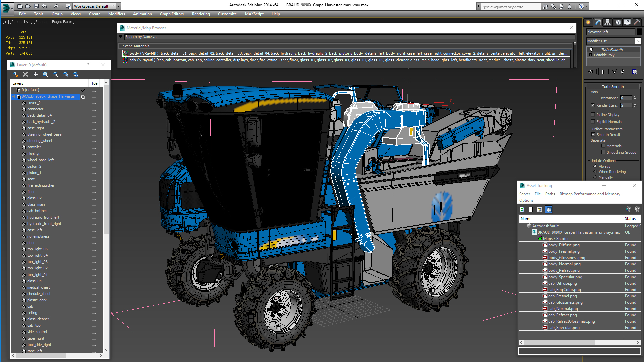Click the Hide column header in Layers
644x362 pixels.
pyautogui.click(x=94, y=83)
